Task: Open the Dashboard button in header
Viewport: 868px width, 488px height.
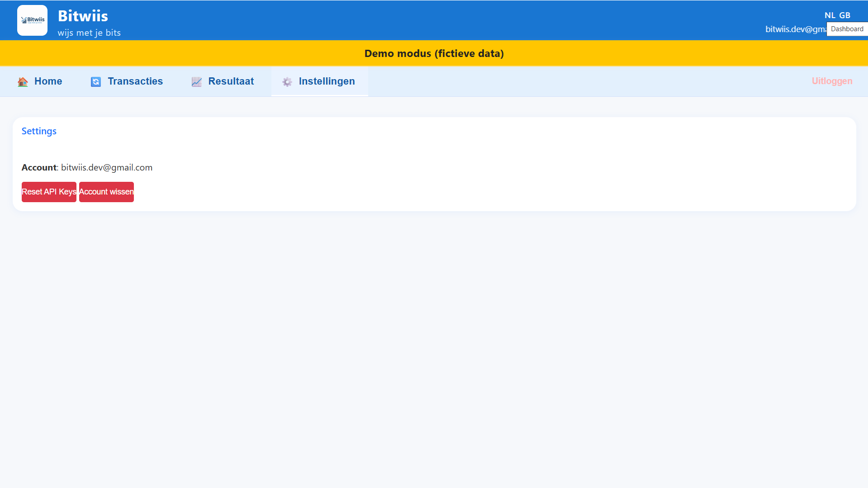Action: click(x=847, y=29)
